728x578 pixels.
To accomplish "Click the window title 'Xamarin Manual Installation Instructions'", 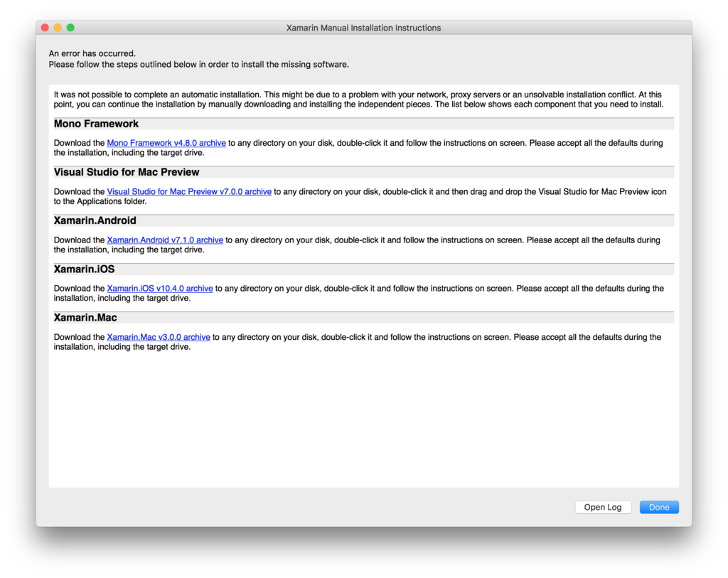I will pos(363,28).
